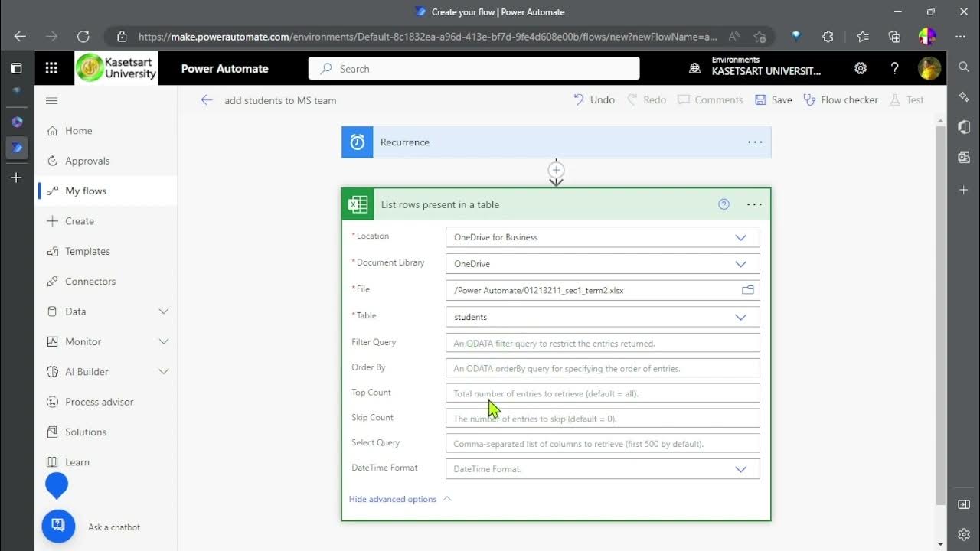Click the browser address bar URL
The image size is (980, 551).
point(427,36)
